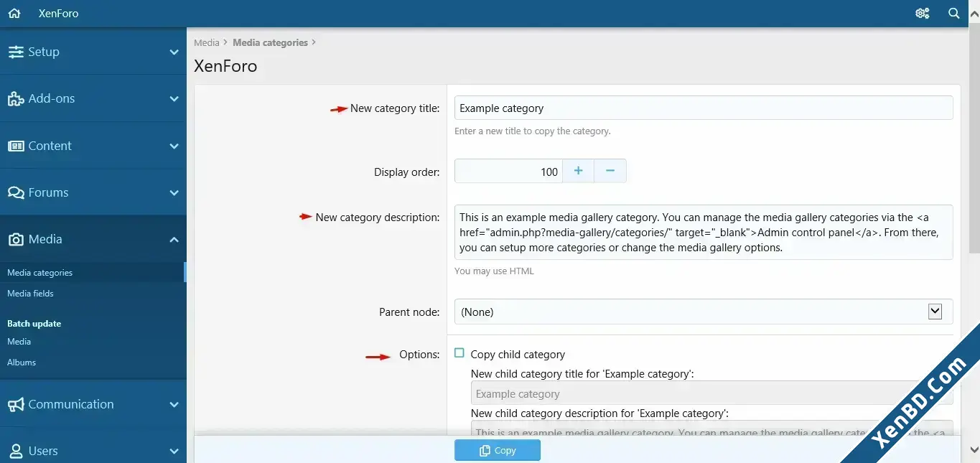Viewport: 980px width, 463px height.
Task: Click the Forums chat bubbles icon
Action: (x=16, y=192)
